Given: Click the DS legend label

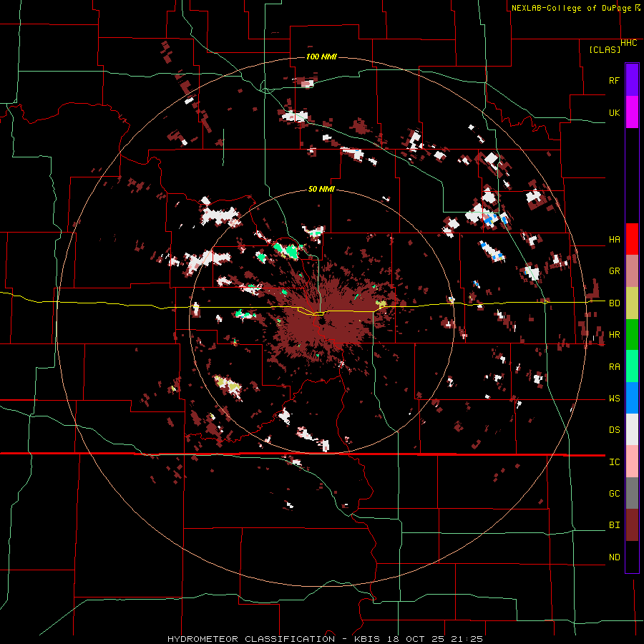Looking at the screenshot, I should [614, 430].
